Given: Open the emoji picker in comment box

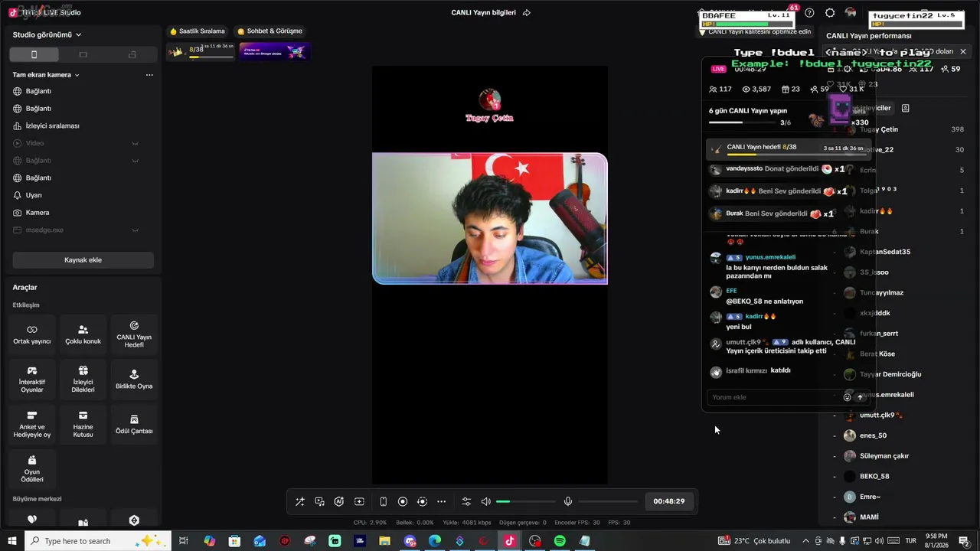Looking at the screenshot, I should (x=847, y=397).
